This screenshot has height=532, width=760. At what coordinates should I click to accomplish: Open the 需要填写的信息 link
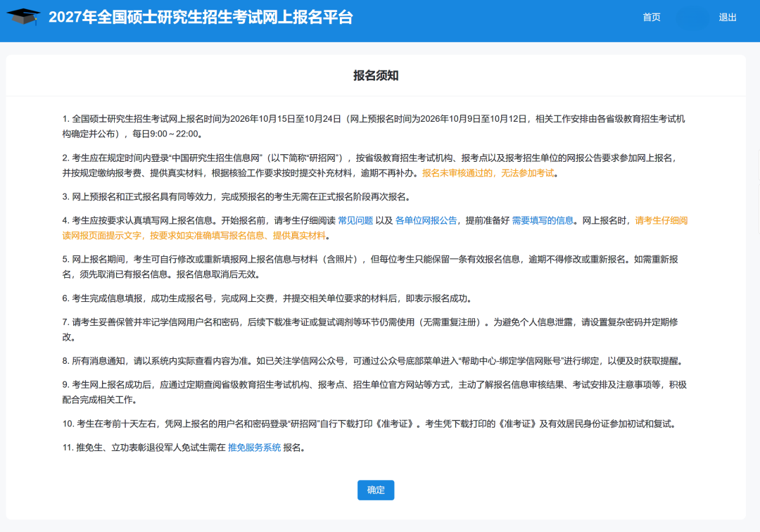coord(543,220)
